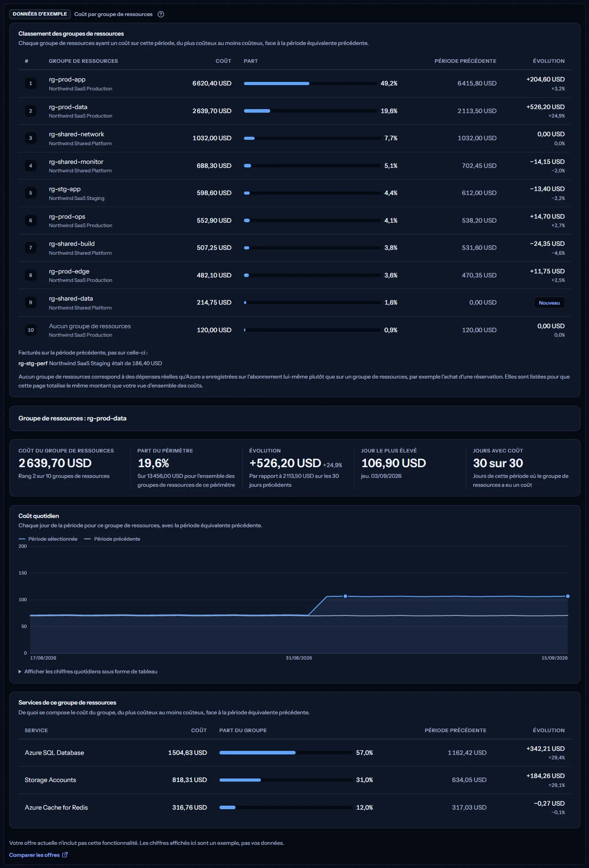Click the final data point of the daily cost chart
589x868 pixels.
568,596
